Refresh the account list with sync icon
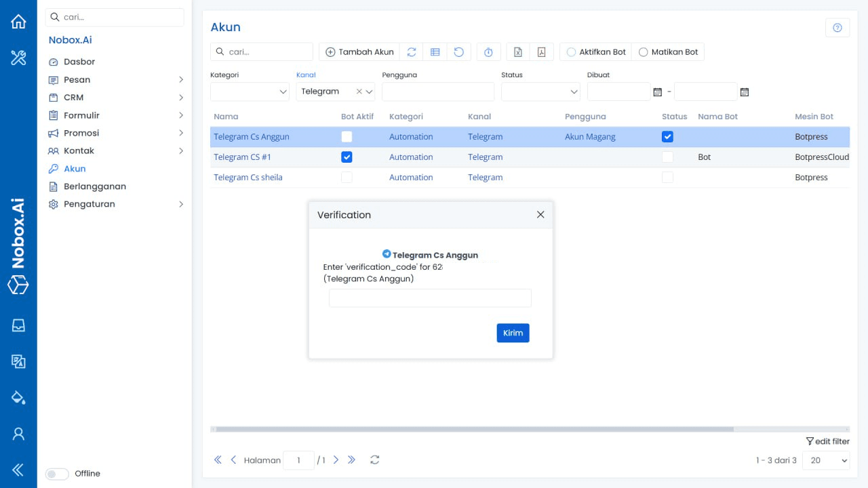Viewport: 868px width, 488px height. click(412, 52)
